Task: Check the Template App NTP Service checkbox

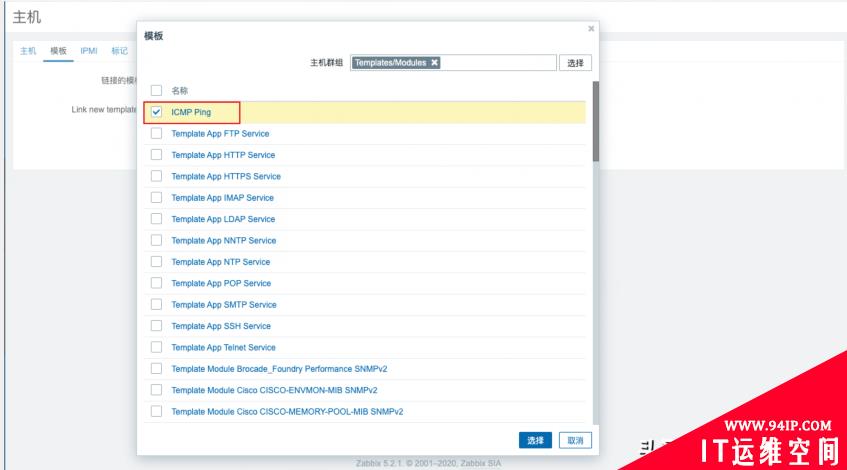Action: (156, 261)
